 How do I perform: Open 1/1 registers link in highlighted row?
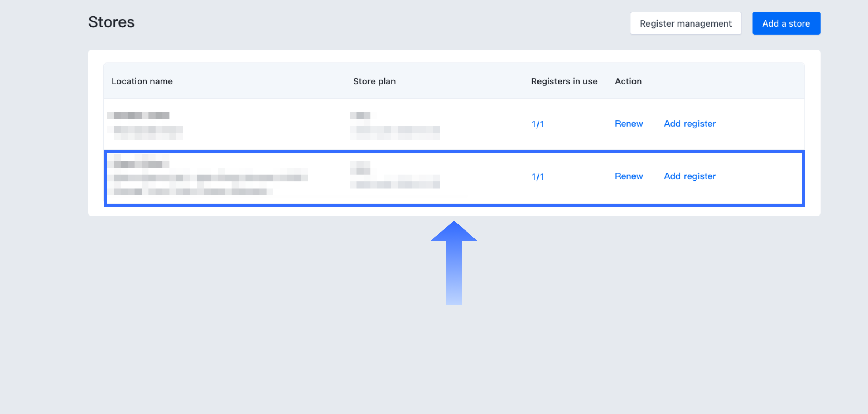tap(537, 176)
